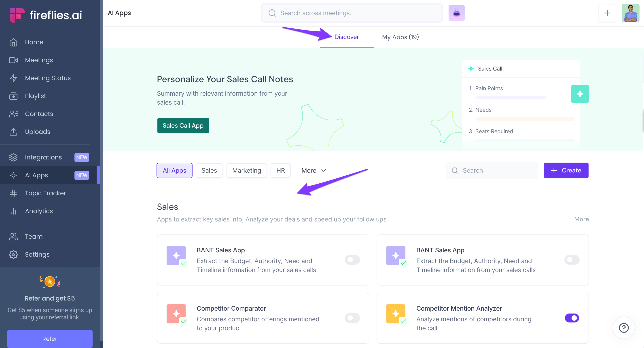Open the Fred AI bot icon
This screenshot has height=348, width=644.
point(456,13)
